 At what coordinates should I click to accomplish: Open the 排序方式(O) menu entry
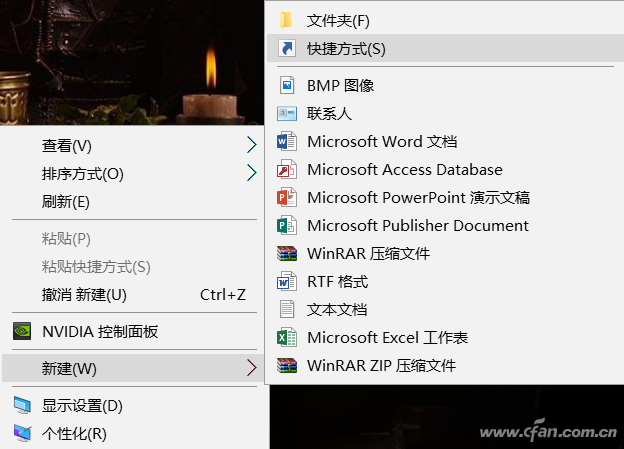tap(133, 174)
